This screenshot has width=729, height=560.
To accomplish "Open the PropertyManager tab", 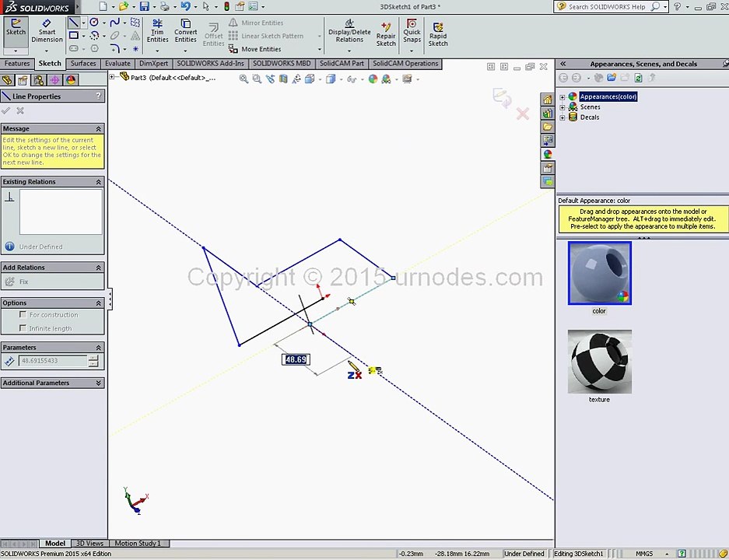I will click(23, 80).
